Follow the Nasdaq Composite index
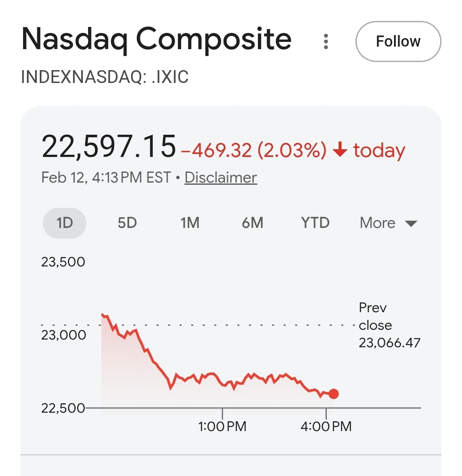Screen dimensions: 462x476 pyautogui.click(x=398, y=41)
